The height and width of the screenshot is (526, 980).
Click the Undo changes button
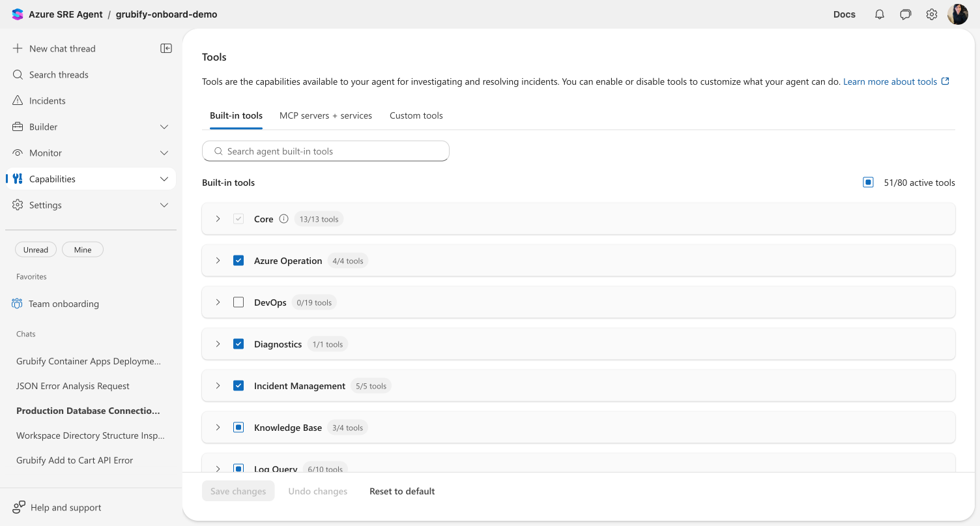318,491
